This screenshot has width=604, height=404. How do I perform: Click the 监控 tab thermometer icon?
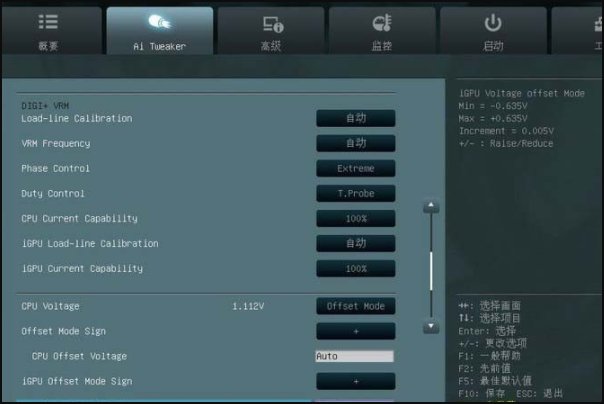point(381,23)
